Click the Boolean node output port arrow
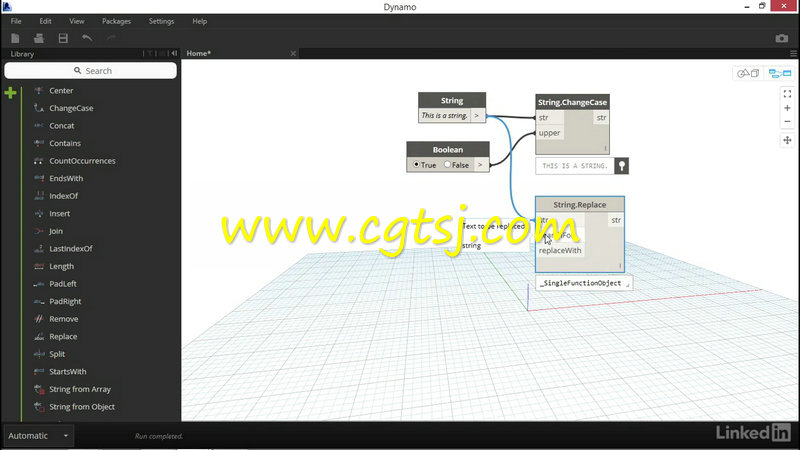 click(x=480, y=165)
